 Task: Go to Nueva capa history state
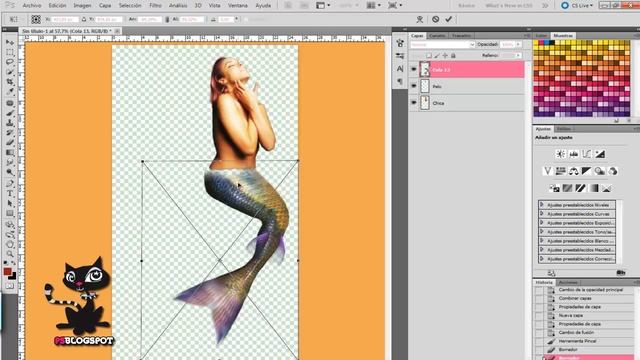tap(571, 316)
